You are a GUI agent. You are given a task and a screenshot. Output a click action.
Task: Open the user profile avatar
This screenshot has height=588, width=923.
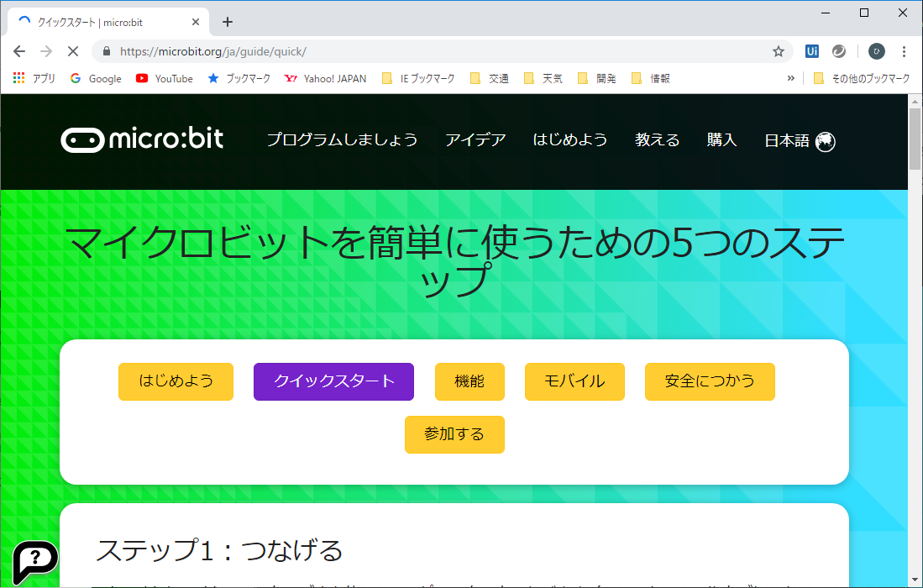pos(877,51)
